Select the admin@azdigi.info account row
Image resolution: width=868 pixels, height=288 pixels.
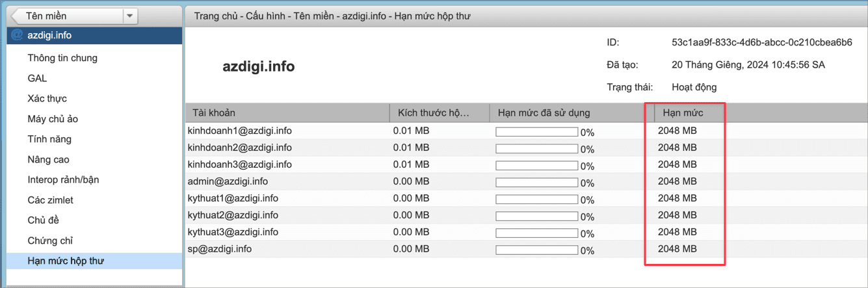pos(228,181)
